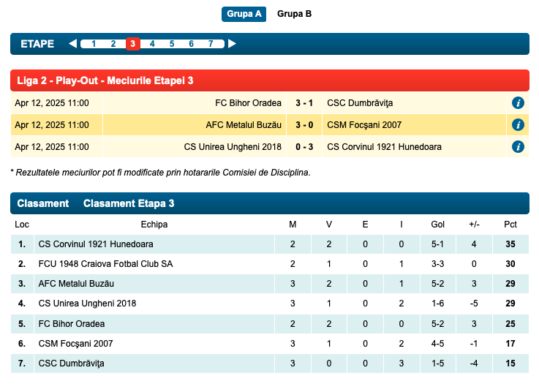Click the ETAPE label

[37, 44]
